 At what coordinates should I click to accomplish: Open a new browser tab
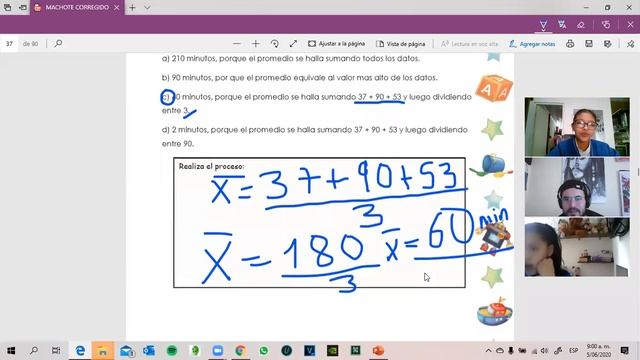click(132, 7)
